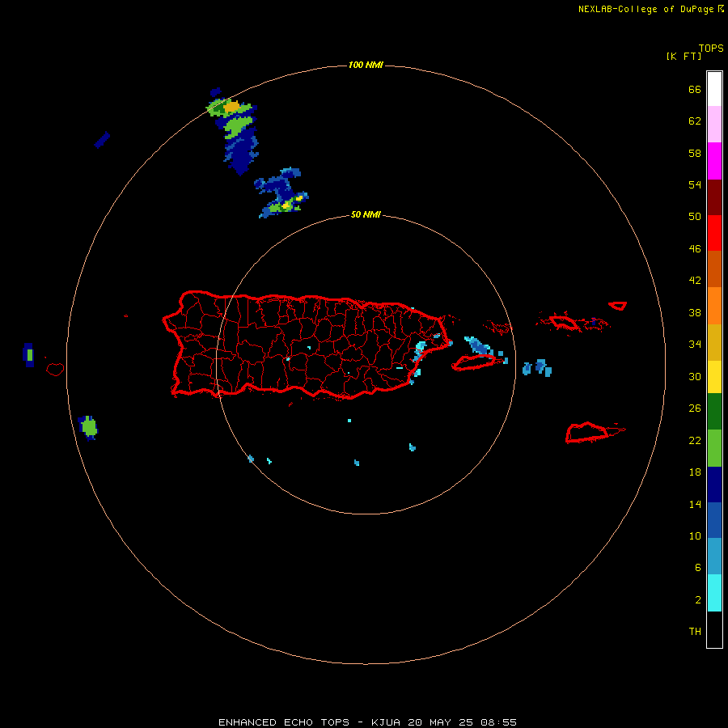Select the dark red (maroon) legend swatch
This screenshot has height=728, width=728.
click(x=714, y=197)
